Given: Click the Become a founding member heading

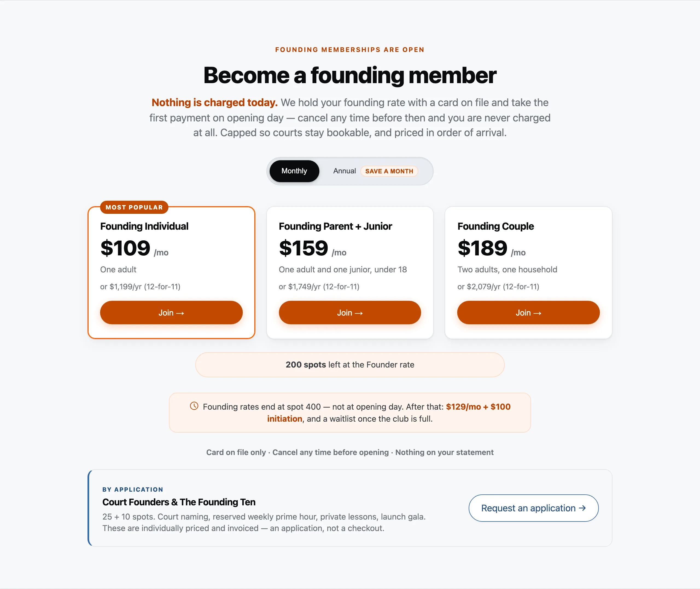Looking at the screenshot, I should click(x=350, y=75).
